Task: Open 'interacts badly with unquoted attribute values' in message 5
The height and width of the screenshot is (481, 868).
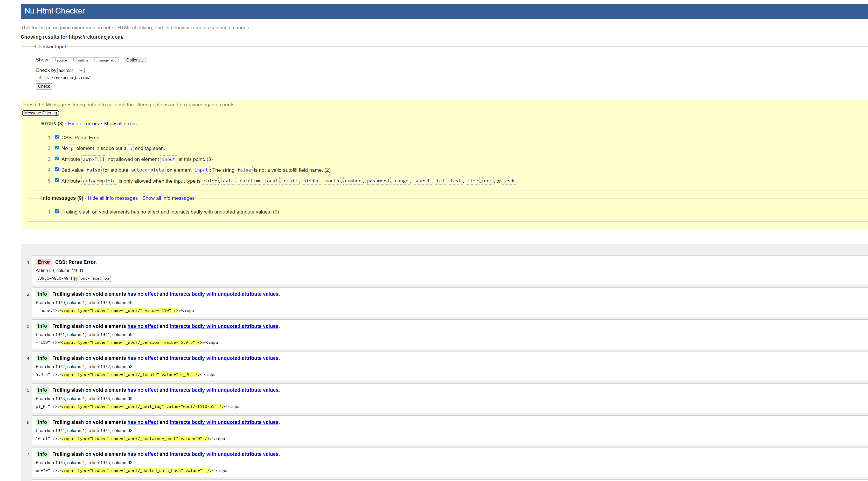Action: pos(224,390)
